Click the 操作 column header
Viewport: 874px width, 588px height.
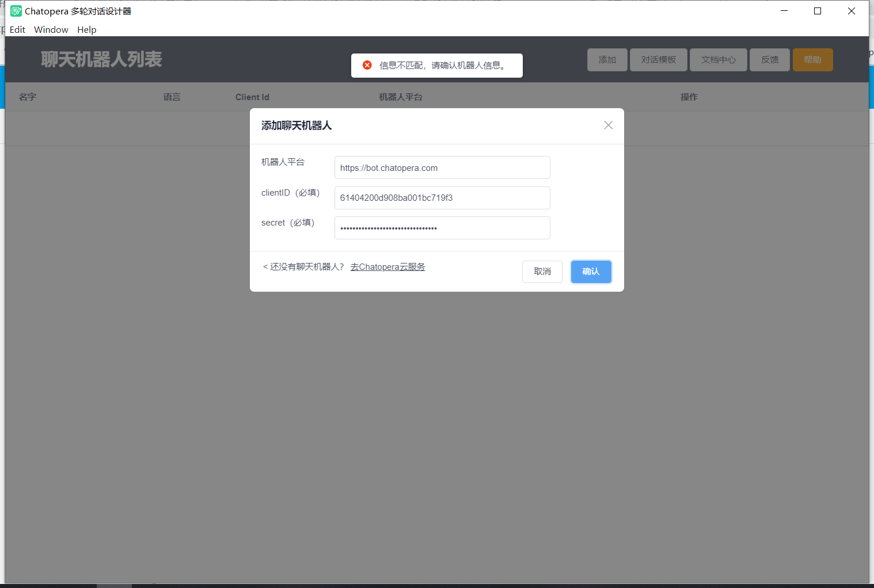(x=689, y=97)
